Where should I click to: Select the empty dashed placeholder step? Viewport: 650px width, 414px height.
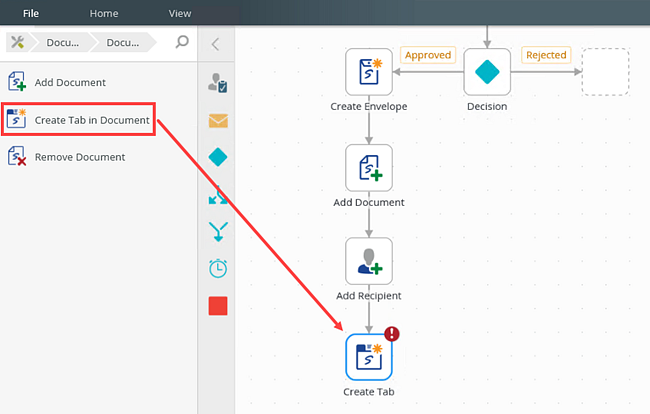[605, 72]
